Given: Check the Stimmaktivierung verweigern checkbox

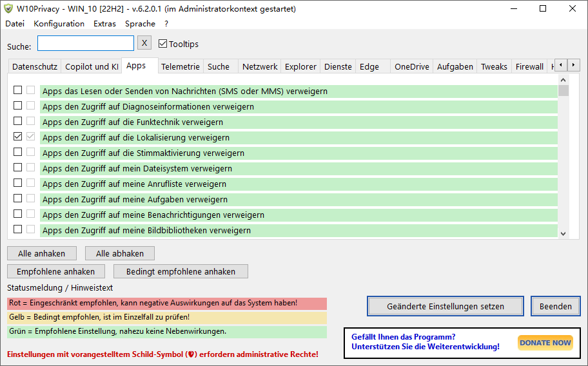Looking at the screenshot, I should (x=17, y=151).
